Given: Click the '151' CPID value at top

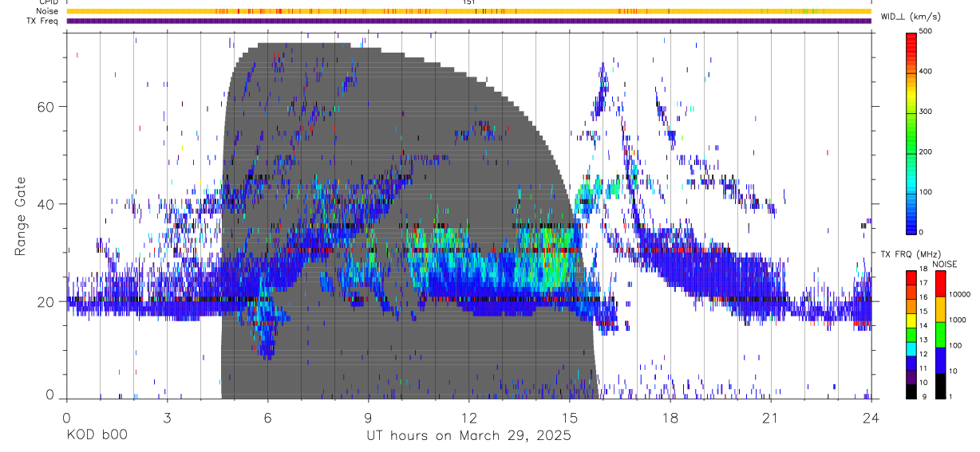Looking at the screenshot, I should click(469, 2).
